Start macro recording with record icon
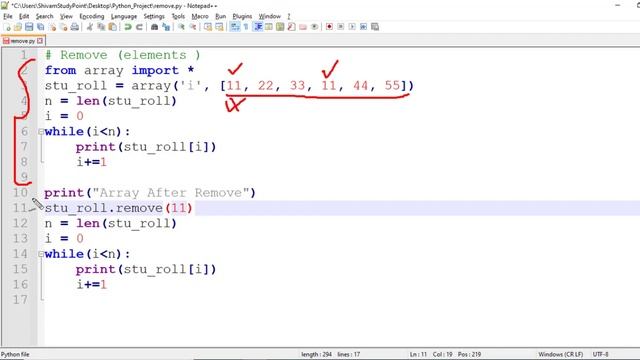Viewport: 640px width, 360px height. (329, 27)
